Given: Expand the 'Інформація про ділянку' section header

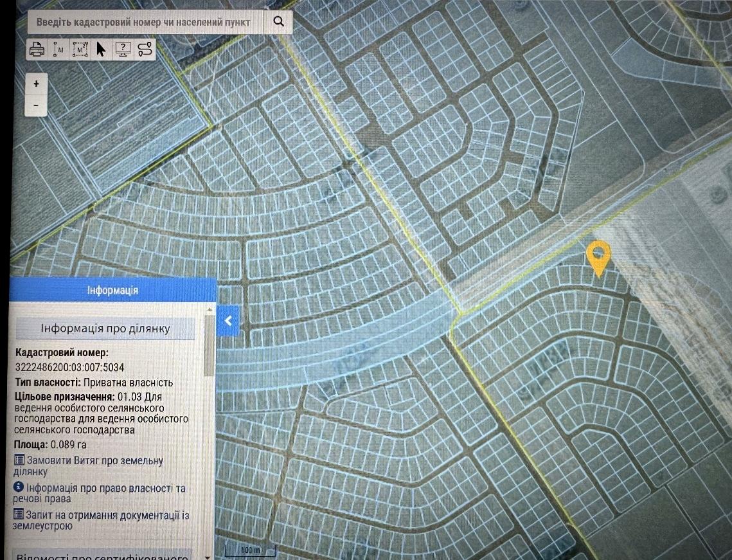Looking at the screenshot, I should pos(105,329).
